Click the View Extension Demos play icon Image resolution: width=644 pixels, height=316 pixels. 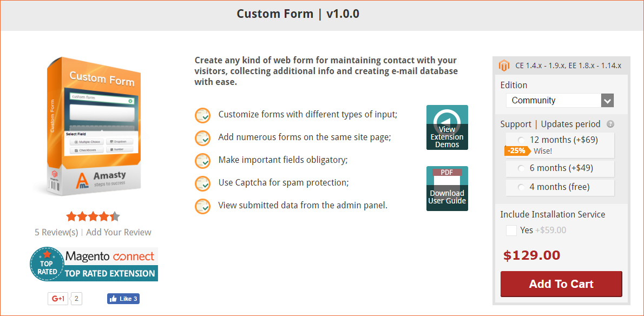click(447, 127)
